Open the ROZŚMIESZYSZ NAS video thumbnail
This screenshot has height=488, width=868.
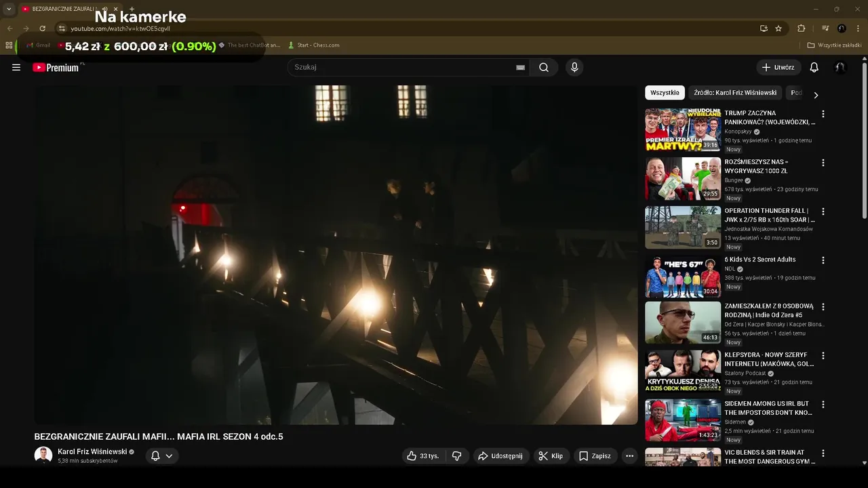[683, 179]
